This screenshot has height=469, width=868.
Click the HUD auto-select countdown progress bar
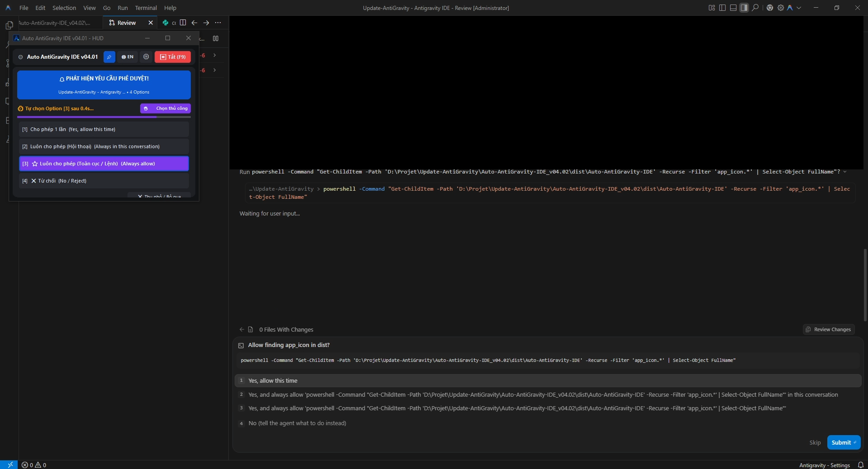coord(104,117)
